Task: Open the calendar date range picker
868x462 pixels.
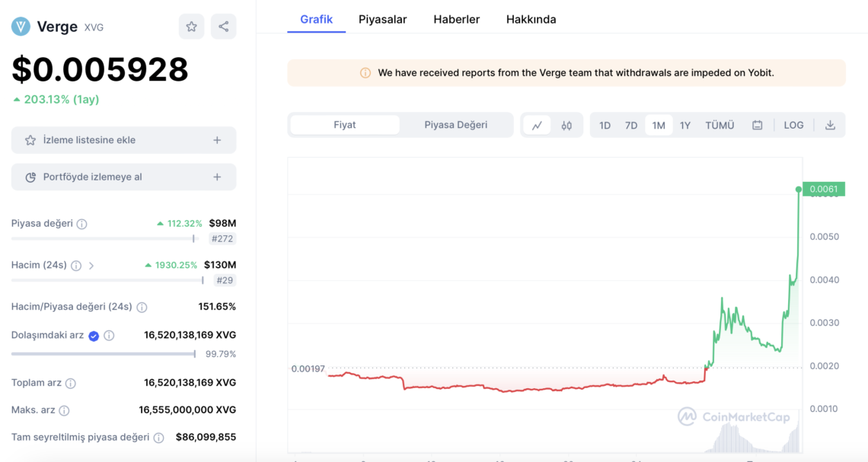Action: pos(758,126)
